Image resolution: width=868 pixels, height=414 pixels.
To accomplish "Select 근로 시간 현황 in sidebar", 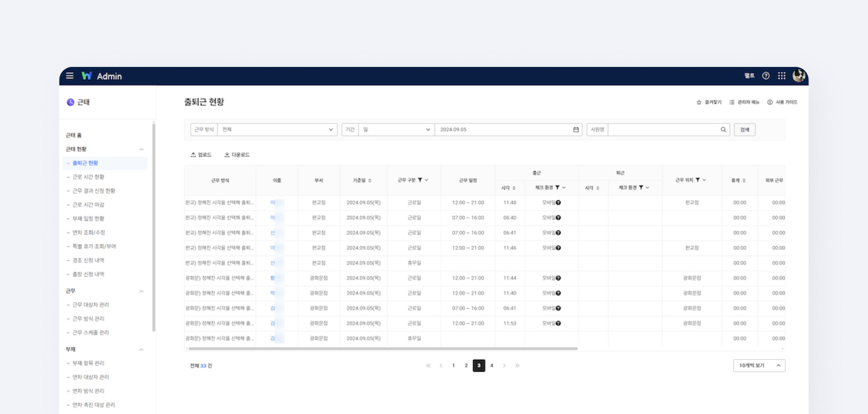I will click(x=89, y=177).
